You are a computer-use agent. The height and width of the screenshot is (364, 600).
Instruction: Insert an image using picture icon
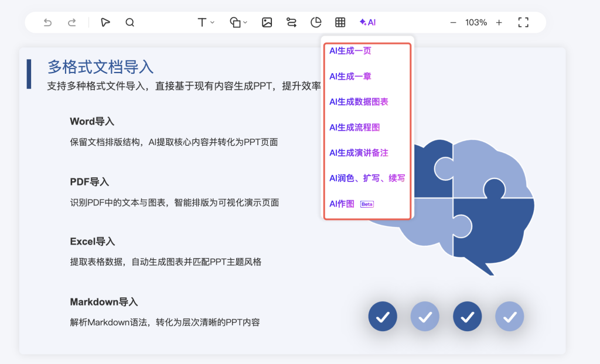tap(267, 23)
